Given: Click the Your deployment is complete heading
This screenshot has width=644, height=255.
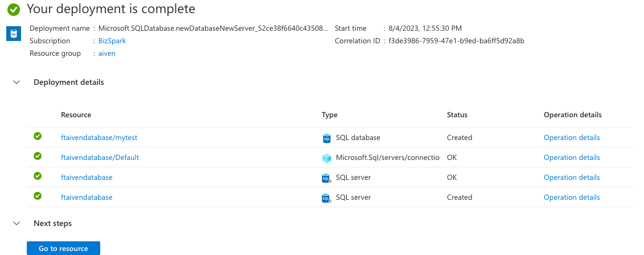Looking at the screenshot, I should coord(111,9).
